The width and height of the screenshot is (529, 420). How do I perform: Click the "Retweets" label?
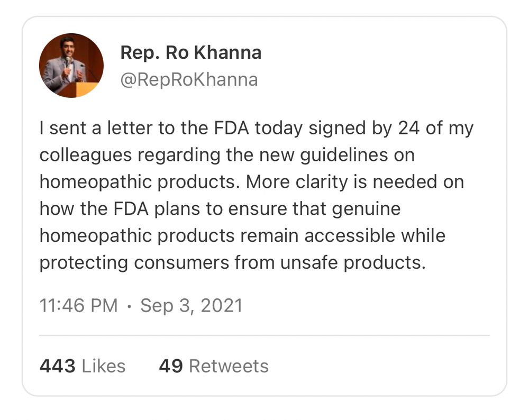(x=229, y=366)
